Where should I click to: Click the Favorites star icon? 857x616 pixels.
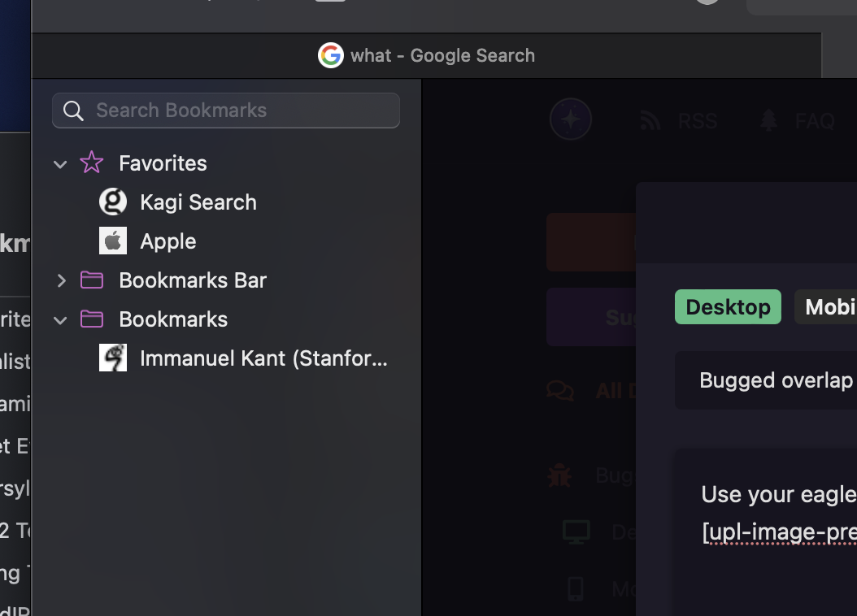pyautogui.click(x=92, y=163)
